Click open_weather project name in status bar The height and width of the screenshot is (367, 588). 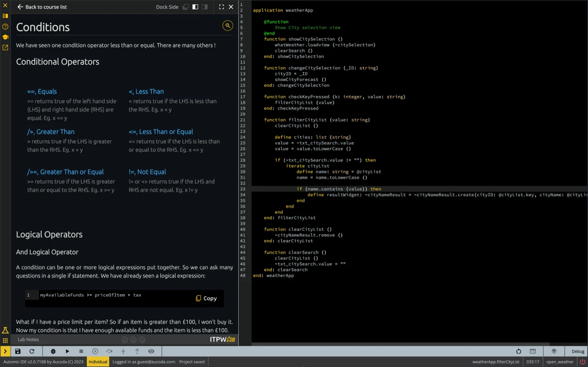[560, 362]
